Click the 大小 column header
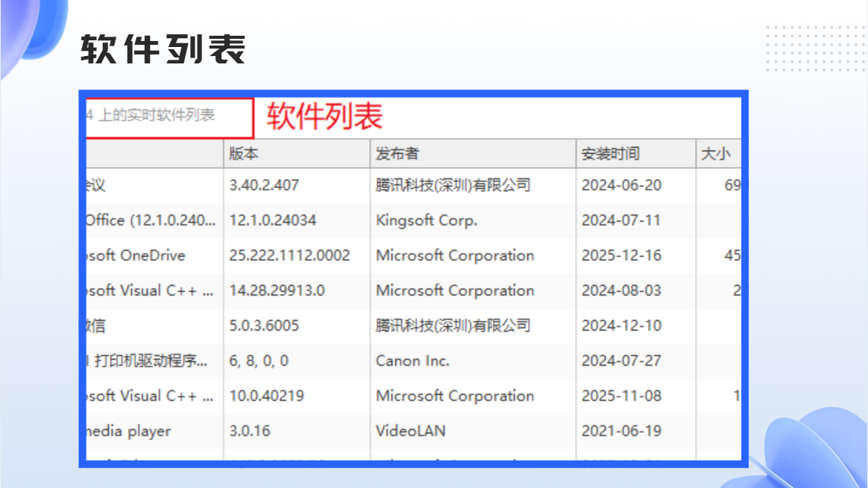The image size is (868, 488). tap(719, 154)
